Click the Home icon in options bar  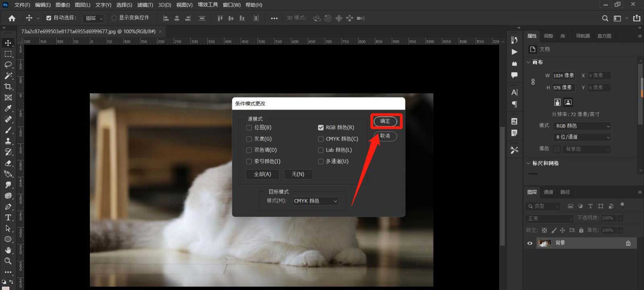(12, 18)
